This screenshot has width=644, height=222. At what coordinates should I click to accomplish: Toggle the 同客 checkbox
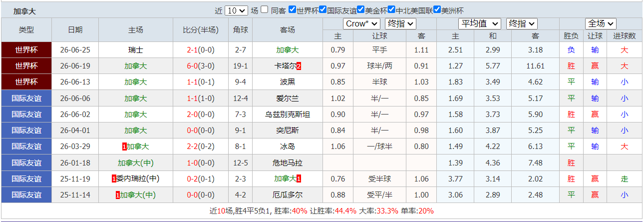point(265,9)
